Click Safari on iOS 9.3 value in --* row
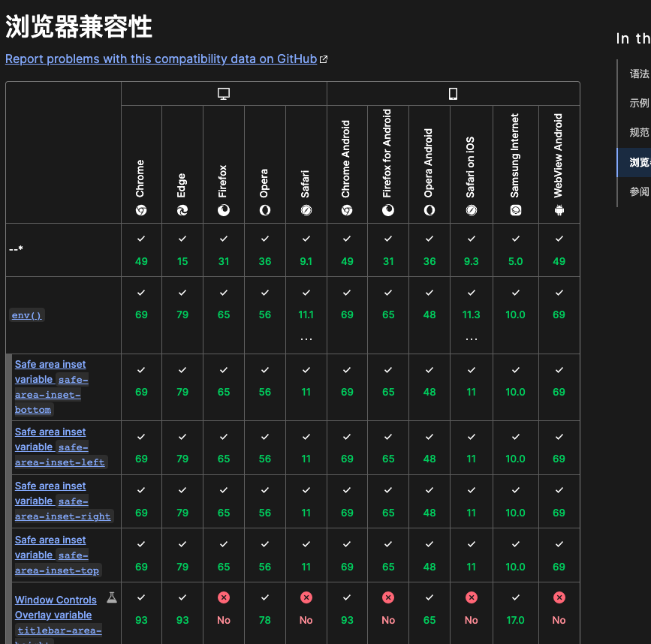The width and height of the screenshot is (651, 644). pos(472,261)
